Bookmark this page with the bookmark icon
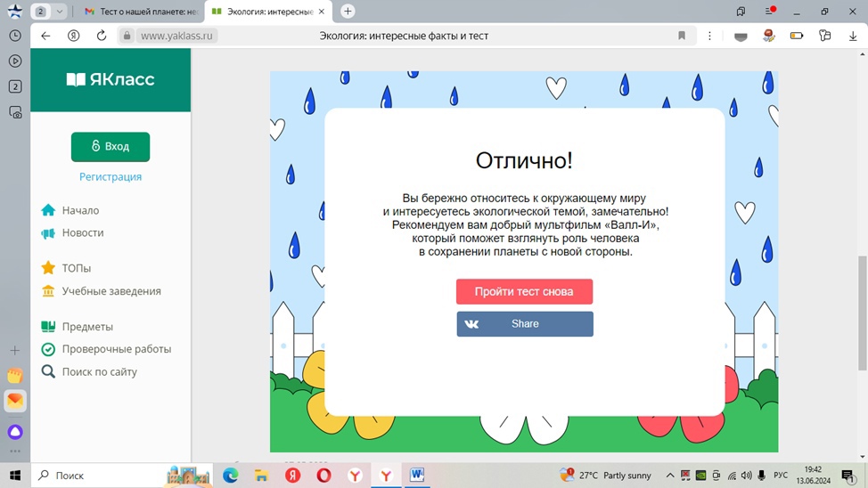The width and height of the screenshot is (868, 488). 682,36
